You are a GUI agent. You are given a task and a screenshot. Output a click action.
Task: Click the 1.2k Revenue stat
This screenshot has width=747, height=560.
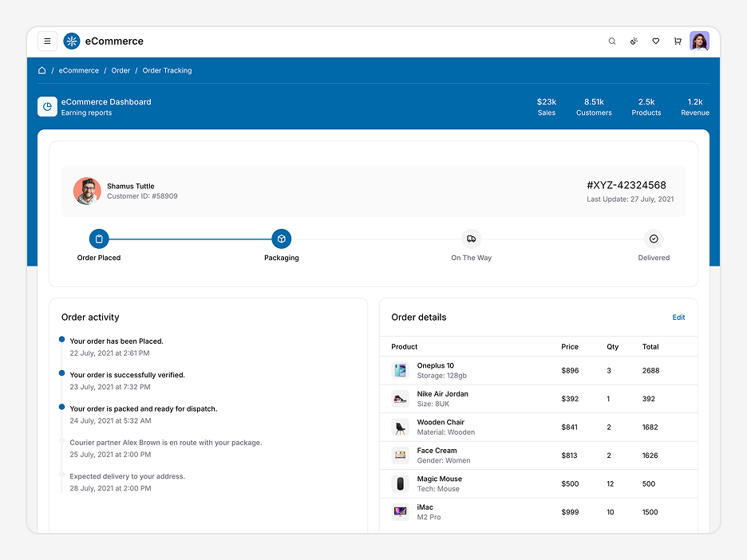pyautogui.click(x=695, y=107)
